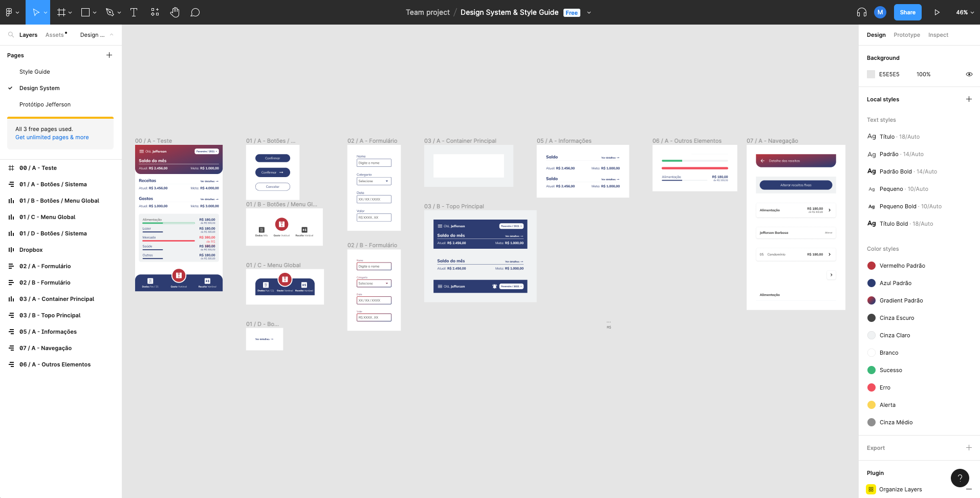Click the file name Design System & Style Guide
Screen dimensions: 980x498
click(x=509, y=12)
